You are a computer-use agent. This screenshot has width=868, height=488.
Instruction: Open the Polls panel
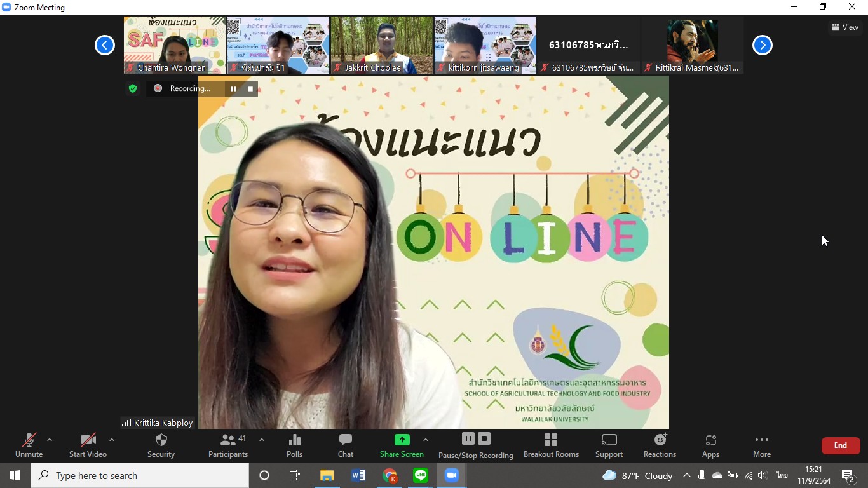pyautogui.click(x=294, y=445)
